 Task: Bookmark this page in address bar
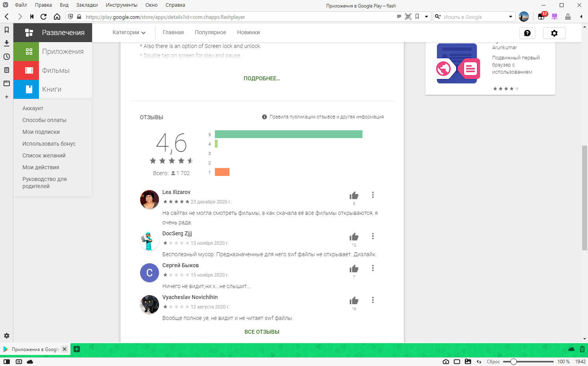pos(417,17)
